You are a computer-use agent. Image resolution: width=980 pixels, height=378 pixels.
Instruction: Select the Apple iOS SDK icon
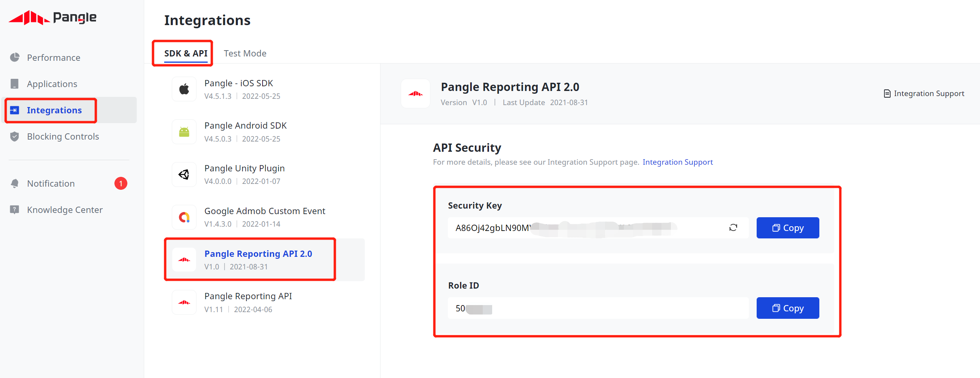[184, 89]
